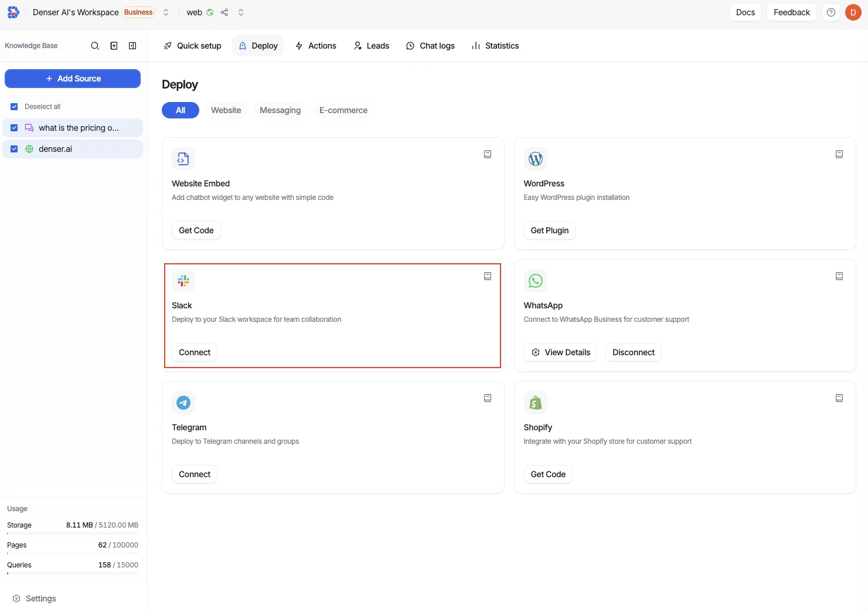Open docs icon on WordPress card
Image resolution: width=868 pixels, height=612 pixels.
[x=839, y=154]
